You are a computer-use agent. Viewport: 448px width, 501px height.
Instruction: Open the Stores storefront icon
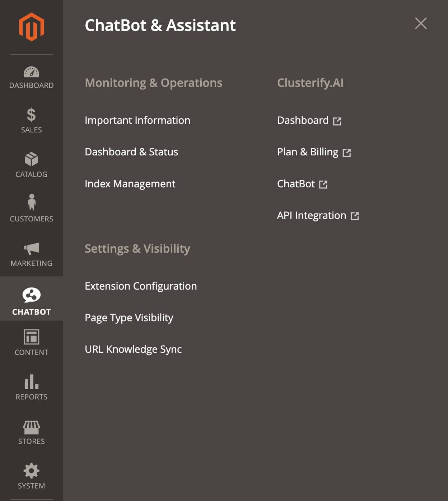pyautogui.click(x=32, y=427)
